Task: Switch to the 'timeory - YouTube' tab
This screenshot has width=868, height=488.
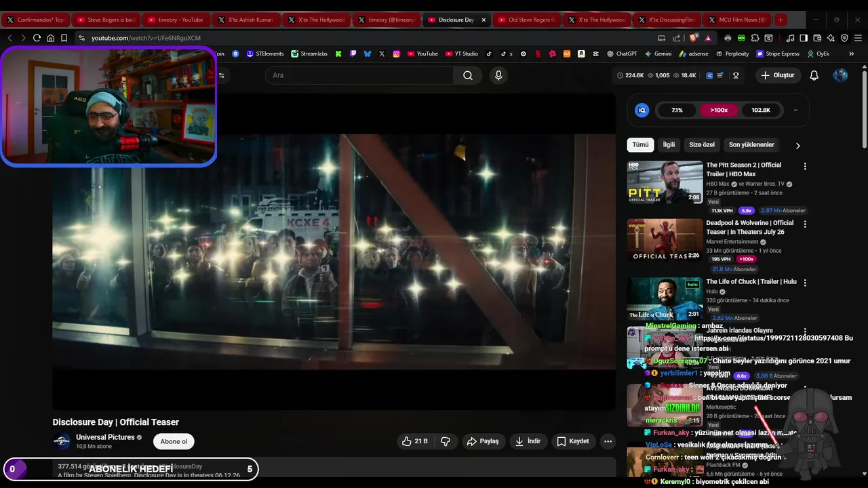Action: (x=176, y=20)
